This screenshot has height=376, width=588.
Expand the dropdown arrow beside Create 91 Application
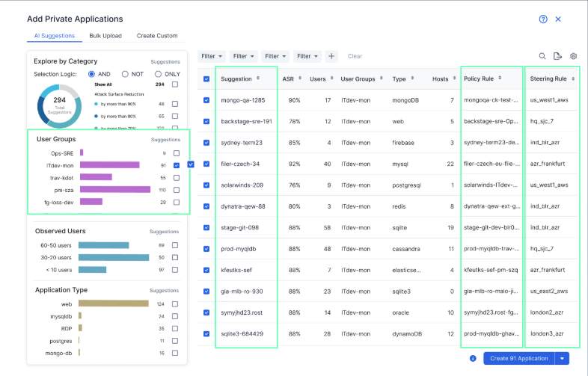[x=562, y=359]
